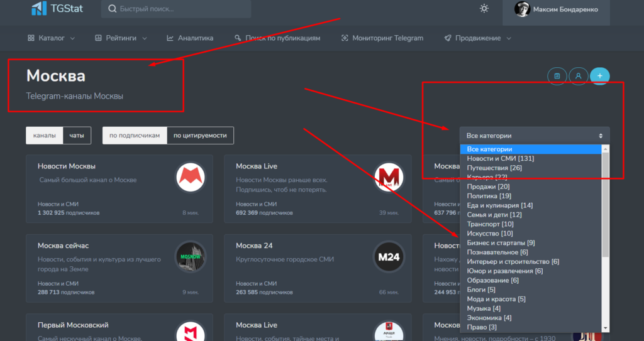This screenshot has width=644, height=341.
Task: Click dropdown list scrollbar down arrow
Action: [x=606, y=328]
